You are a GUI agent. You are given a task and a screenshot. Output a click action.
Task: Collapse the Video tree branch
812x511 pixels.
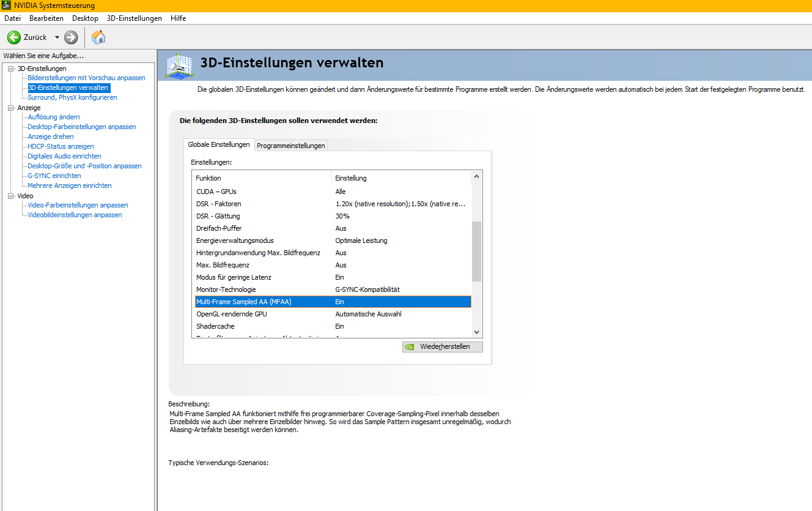10,195
